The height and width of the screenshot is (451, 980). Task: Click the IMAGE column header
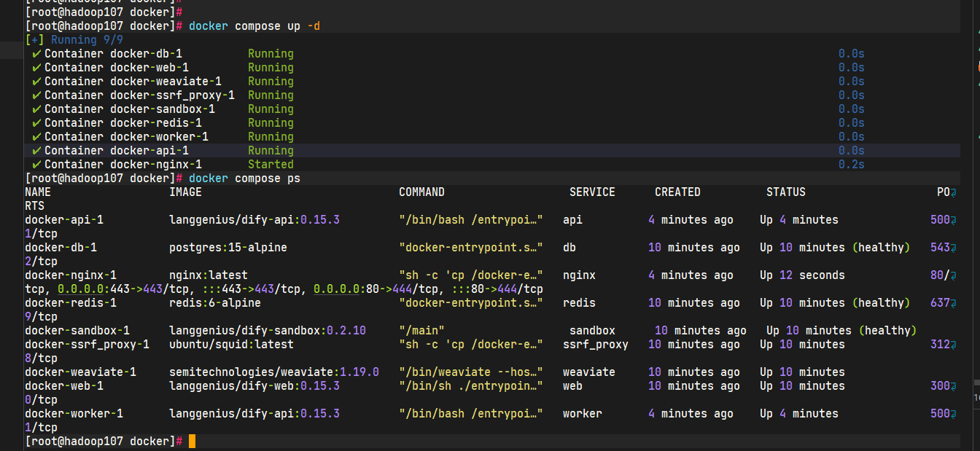coord(185,192)
